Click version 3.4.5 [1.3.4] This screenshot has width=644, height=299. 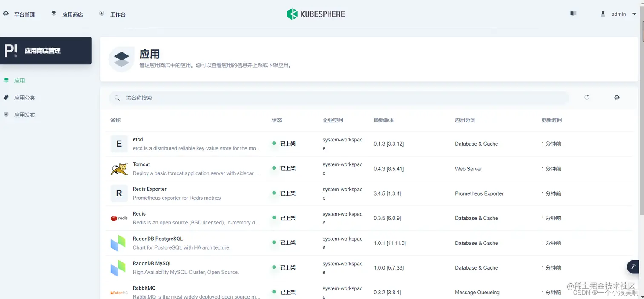coord(387,193)
